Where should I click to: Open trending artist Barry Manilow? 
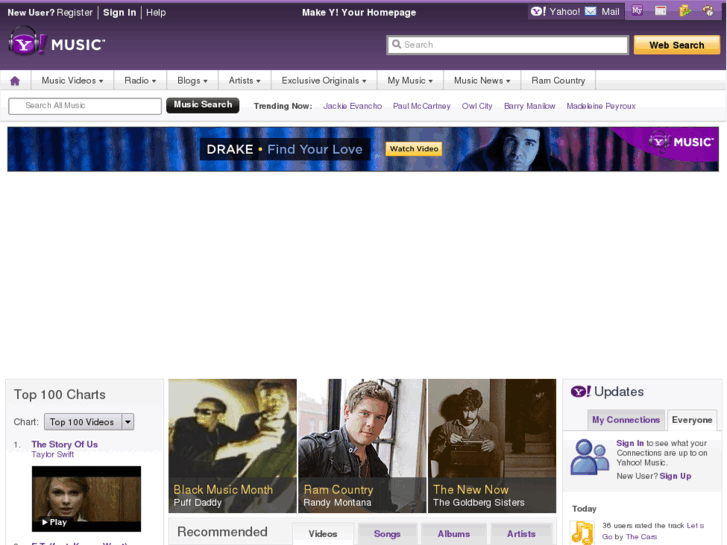(529, 106)
